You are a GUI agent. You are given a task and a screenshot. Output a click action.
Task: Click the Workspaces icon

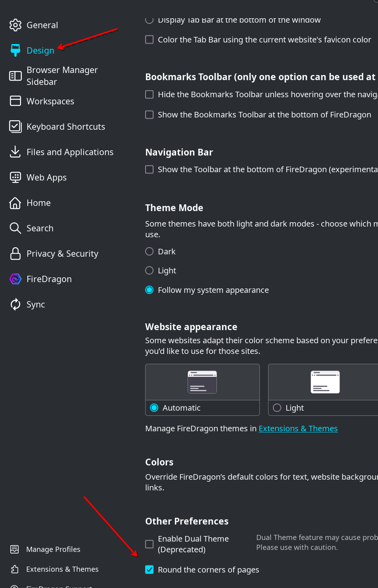pos(15,101)
